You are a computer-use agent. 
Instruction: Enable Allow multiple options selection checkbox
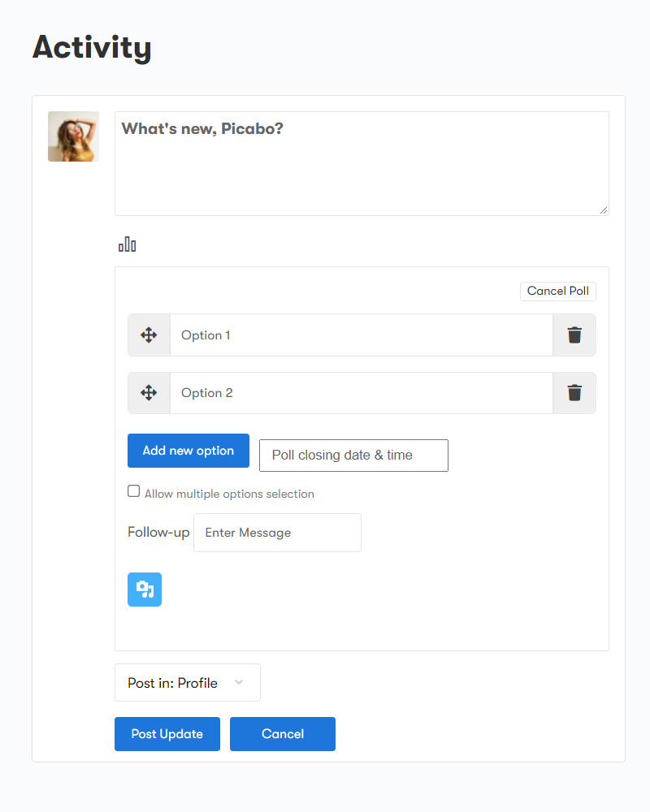tap(134, 491)
